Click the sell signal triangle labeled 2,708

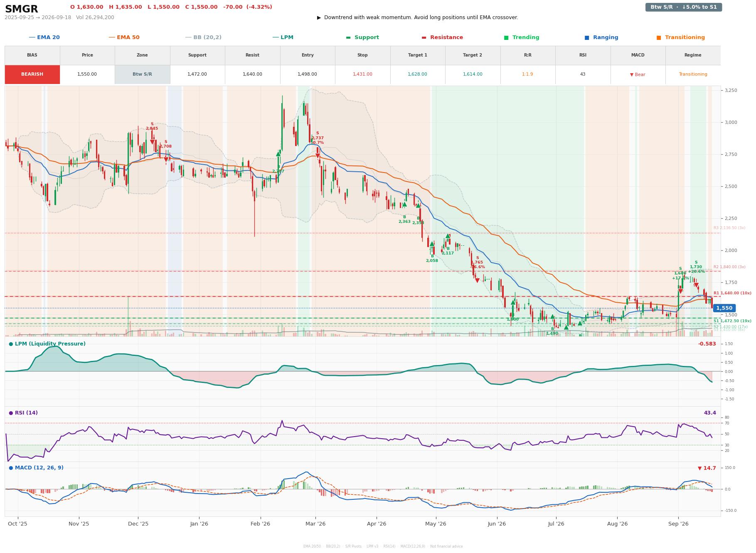point(166,160)
